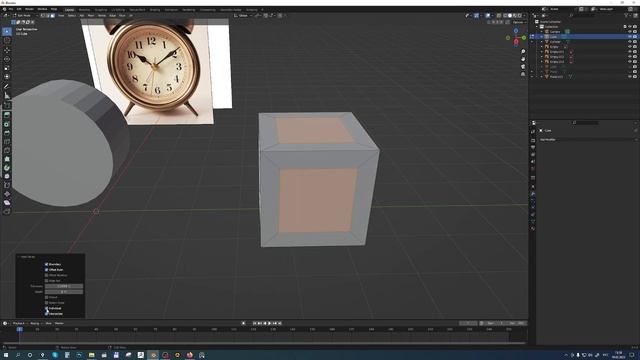Click the viewport pan hand icon
Image resolution: width=640 pixels, height=360 pixels.
pos(523,59)
